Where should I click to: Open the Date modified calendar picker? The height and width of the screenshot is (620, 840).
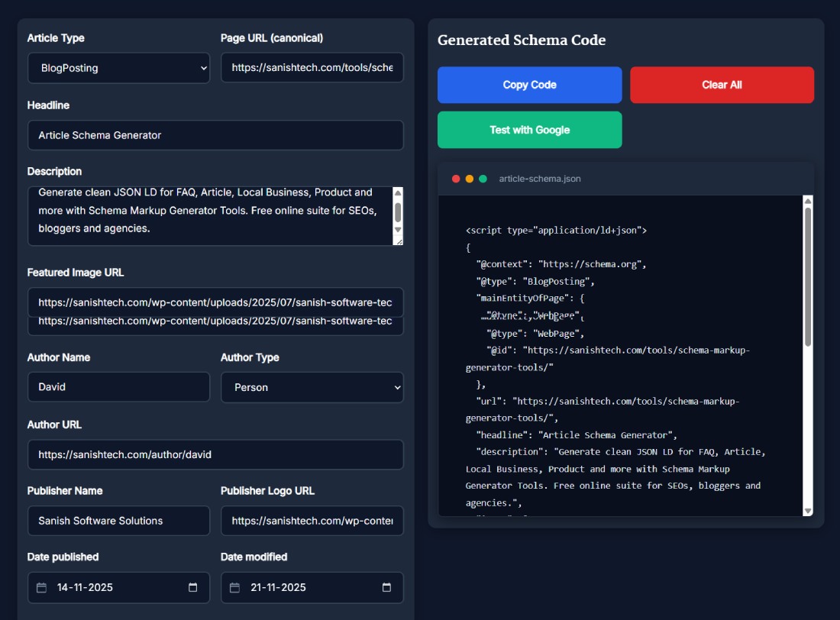(389, 588)
